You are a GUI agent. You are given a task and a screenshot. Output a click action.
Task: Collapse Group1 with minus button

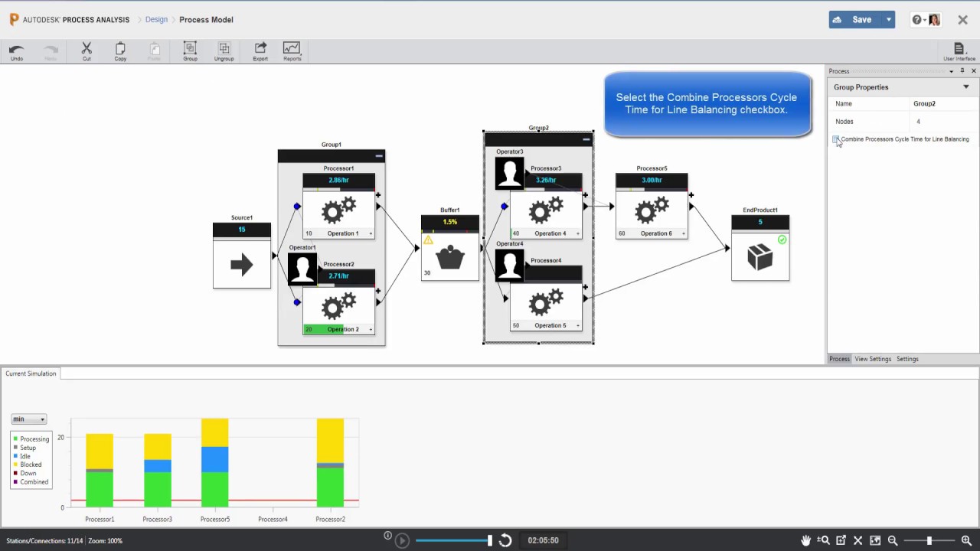click(378, 156)
